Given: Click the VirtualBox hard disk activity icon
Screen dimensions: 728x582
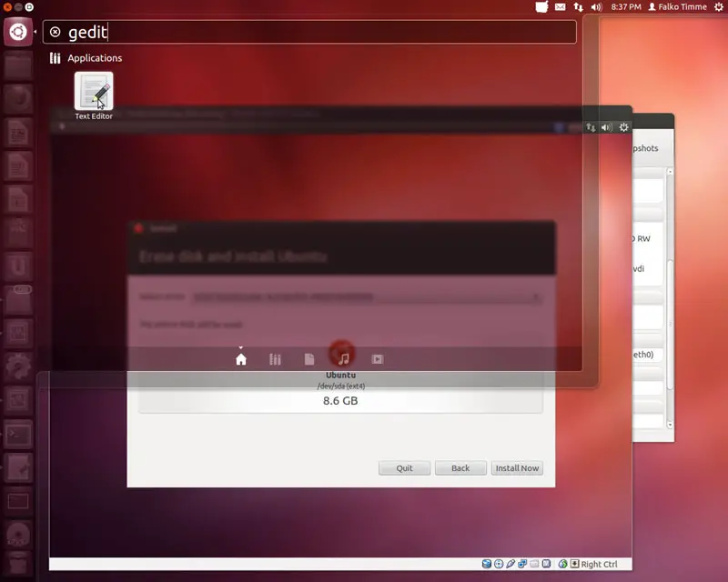Looking at the screenshot, I should click(487, 564).
